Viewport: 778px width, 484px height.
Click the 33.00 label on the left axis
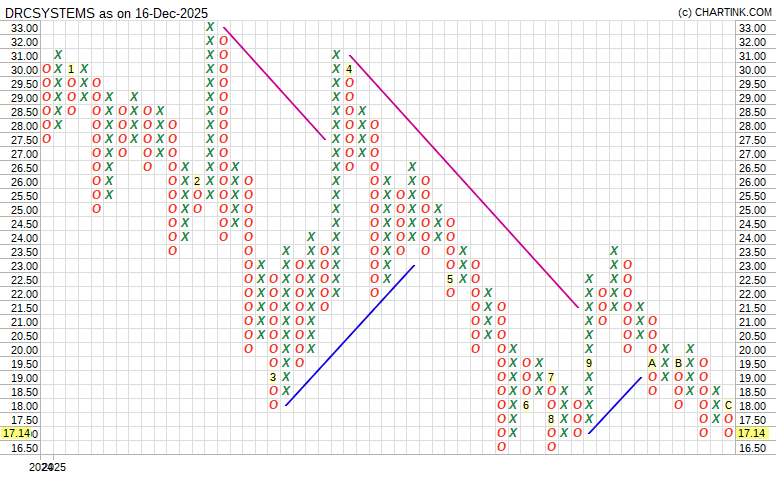24,28
